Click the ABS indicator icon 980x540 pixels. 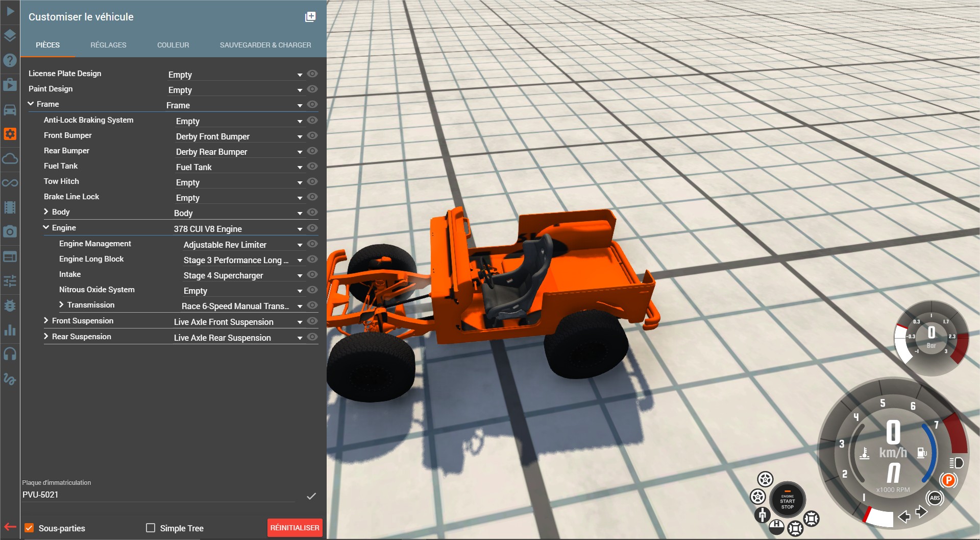(935, 498)
